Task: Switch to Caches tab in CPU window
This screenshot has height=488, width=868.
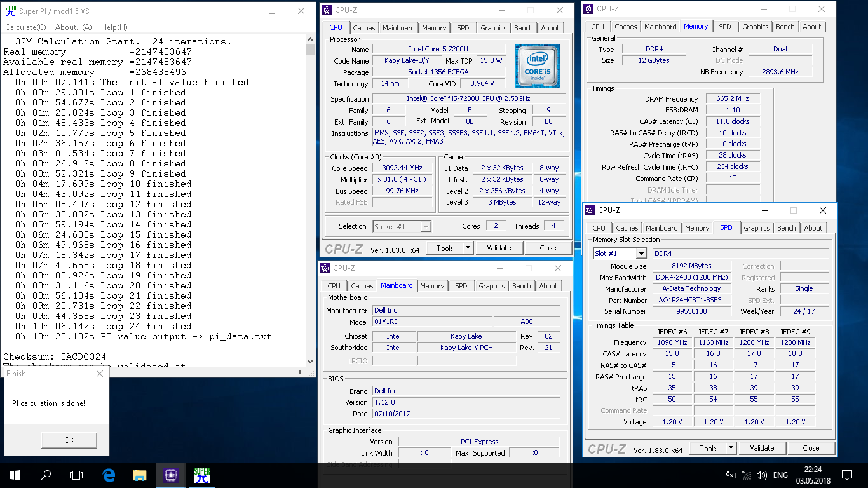Action: tap(363, 28)
